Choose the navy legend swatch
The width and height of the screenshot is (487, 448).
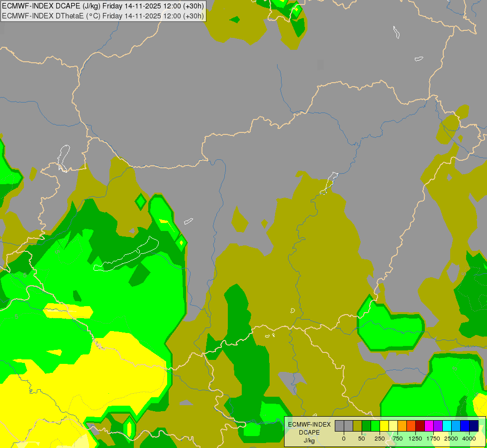[x=474, y=426]
